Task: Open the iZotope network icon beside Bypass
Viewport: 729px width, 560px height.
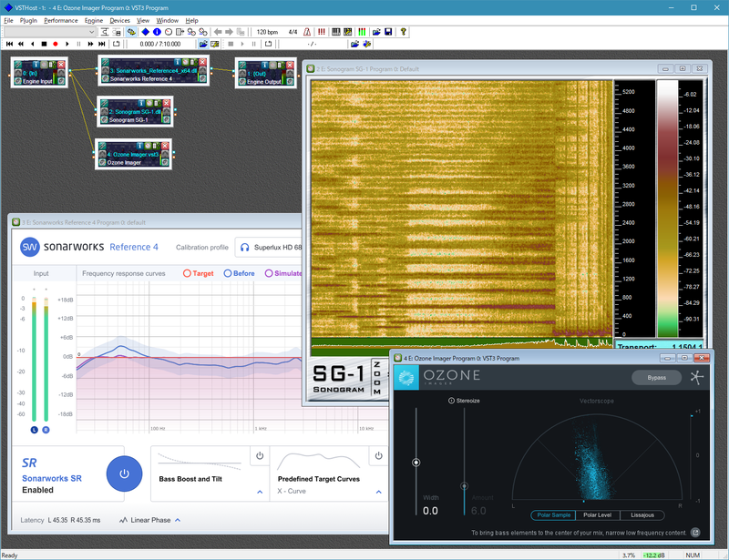Action: [697, 378]
